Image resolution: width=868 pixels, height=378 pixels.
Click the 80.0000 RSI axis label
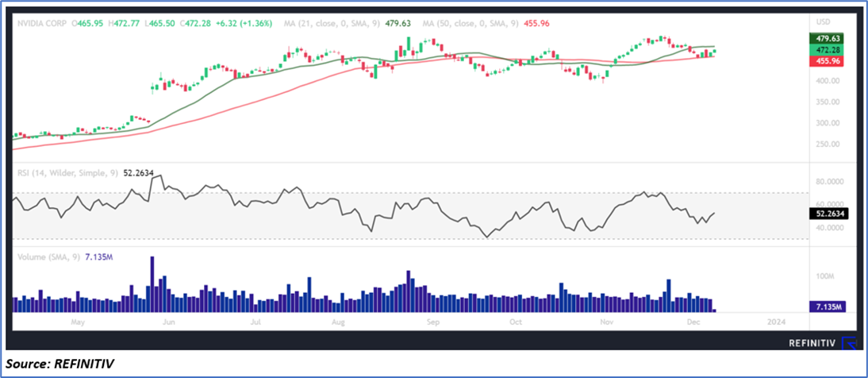pos(828,182)
